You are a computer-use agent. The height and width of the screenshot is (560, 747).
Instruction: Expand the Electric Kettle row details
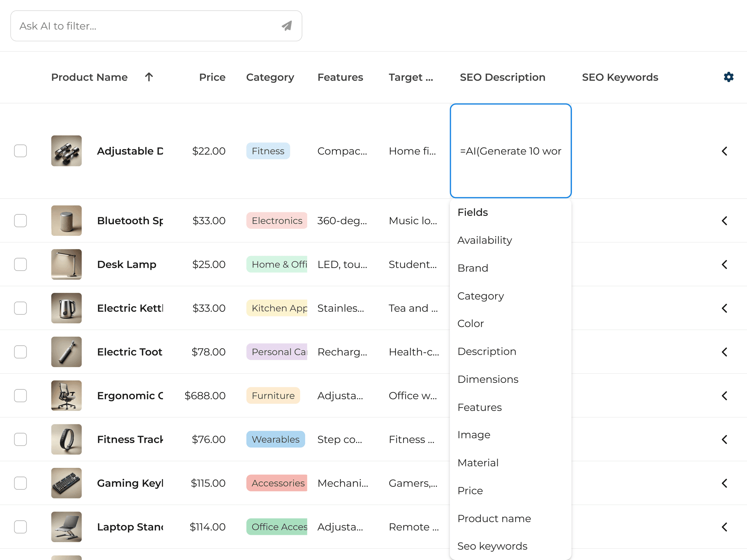point(724,308)
